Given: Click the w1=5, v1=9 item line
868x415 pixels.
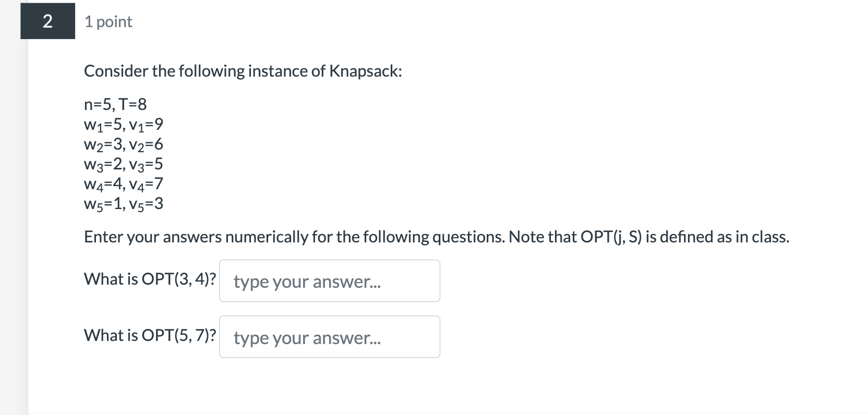Looking at the screenshot, I should pyautogui.click(x=124, y=124).
